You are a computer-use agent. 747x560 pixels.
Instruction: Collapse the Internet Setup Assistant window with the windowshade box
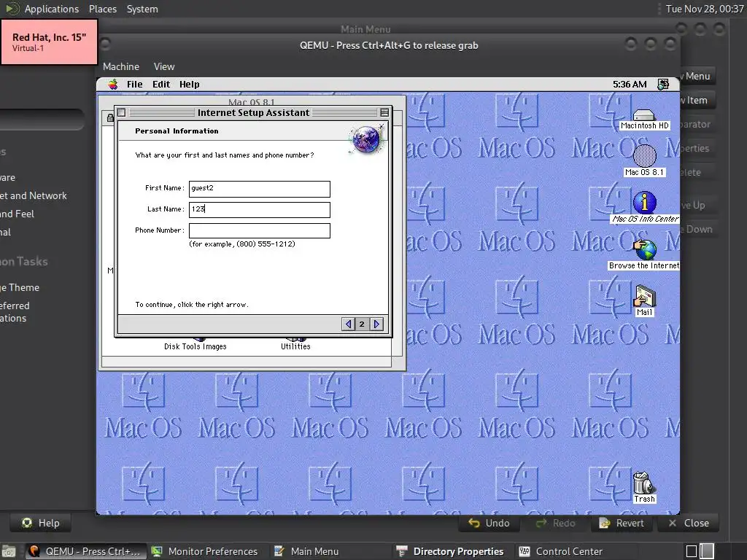pyautogui.click(x=384, y=112)
